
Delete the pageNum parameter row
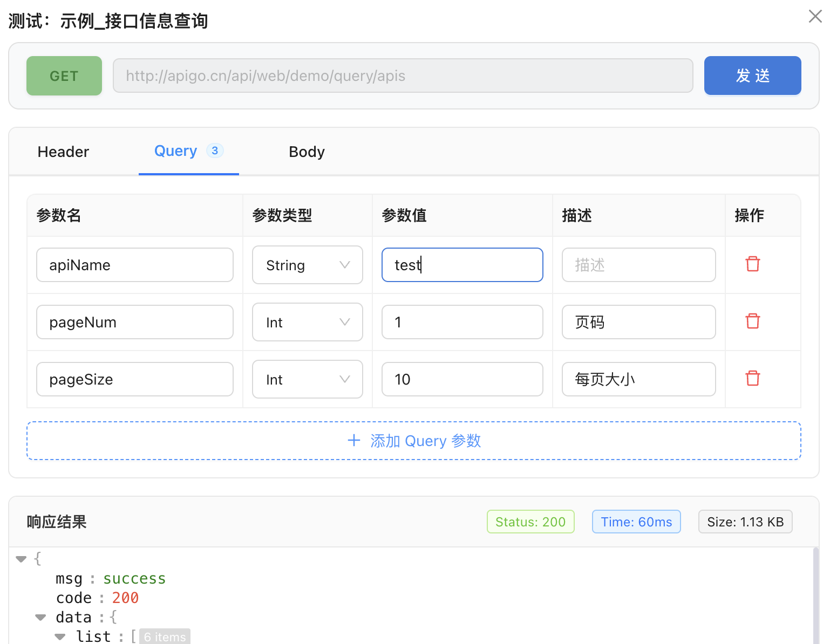tap(752, 321)
